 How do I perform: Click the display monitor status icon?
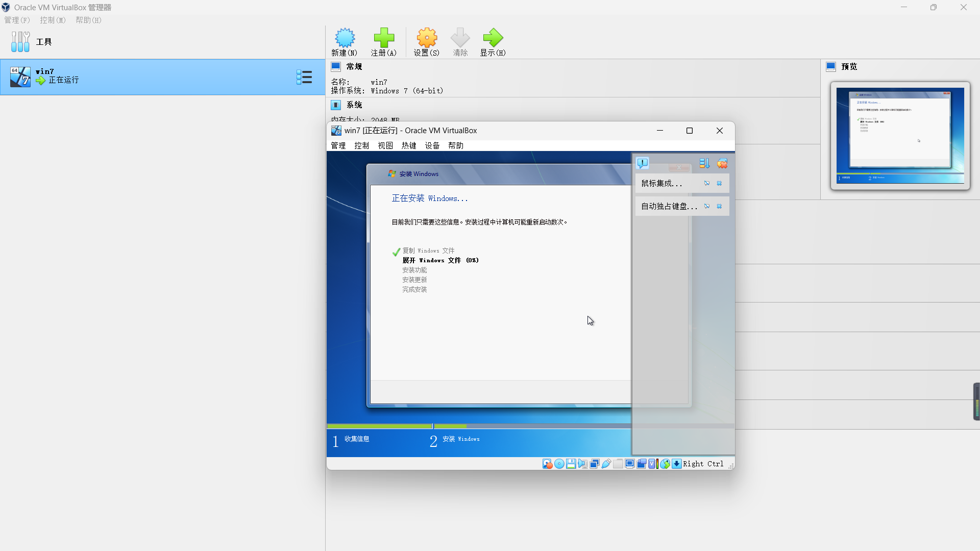coord(630,464)
